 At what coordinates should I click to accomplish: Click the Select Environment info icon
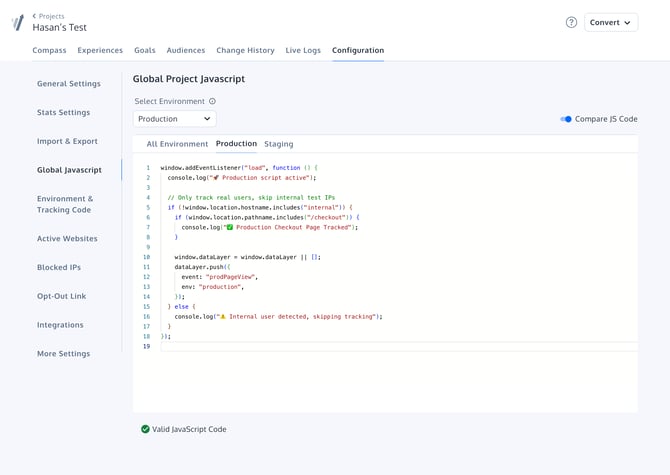pos(212,101)
